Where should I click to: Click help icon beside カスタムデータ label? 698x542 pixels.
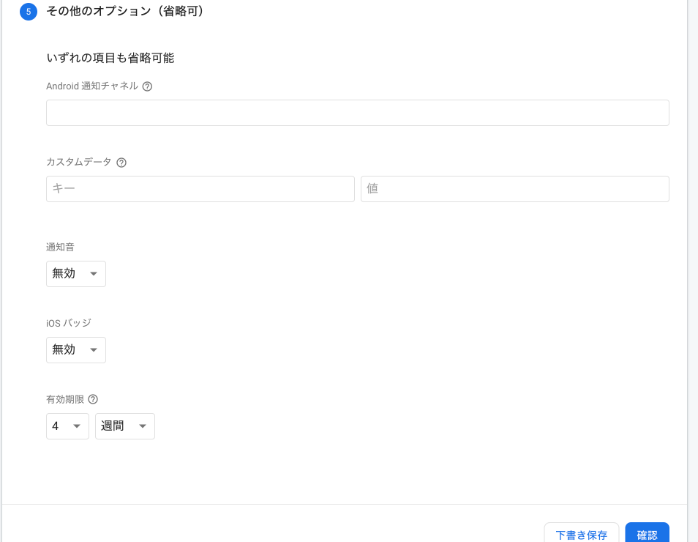tap(122, 162)
